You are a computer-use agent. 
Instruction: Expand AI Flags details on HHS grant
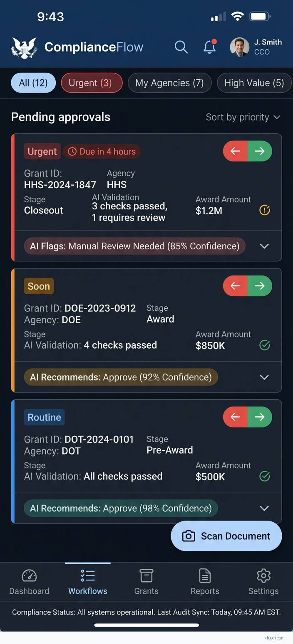[264, 246]
